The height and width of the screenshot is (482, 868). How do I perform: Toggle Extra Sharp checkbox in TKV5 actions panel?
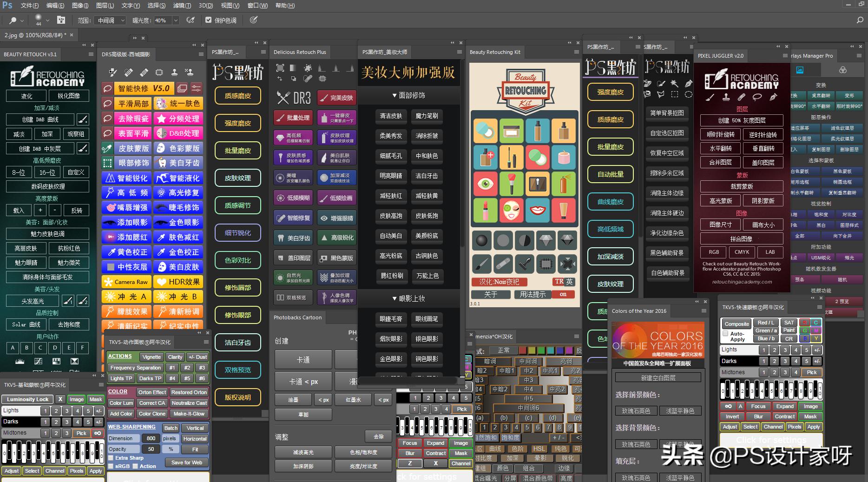[x=111, y=458]
